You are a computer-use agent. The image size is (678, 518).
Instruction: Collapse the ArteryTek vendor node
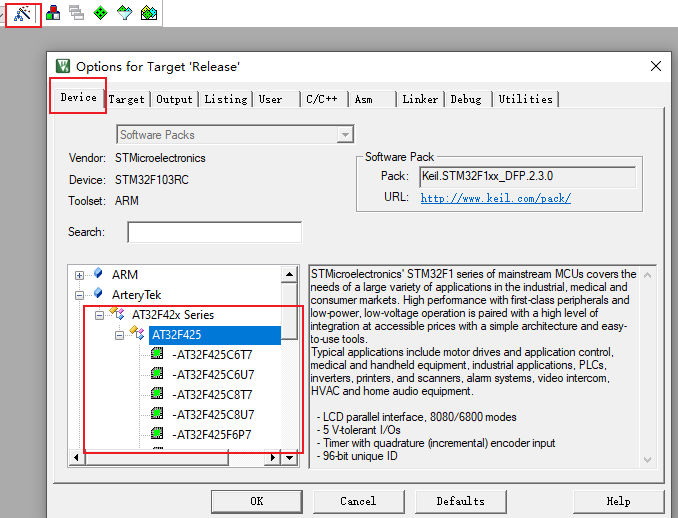(x=79, y=295)
